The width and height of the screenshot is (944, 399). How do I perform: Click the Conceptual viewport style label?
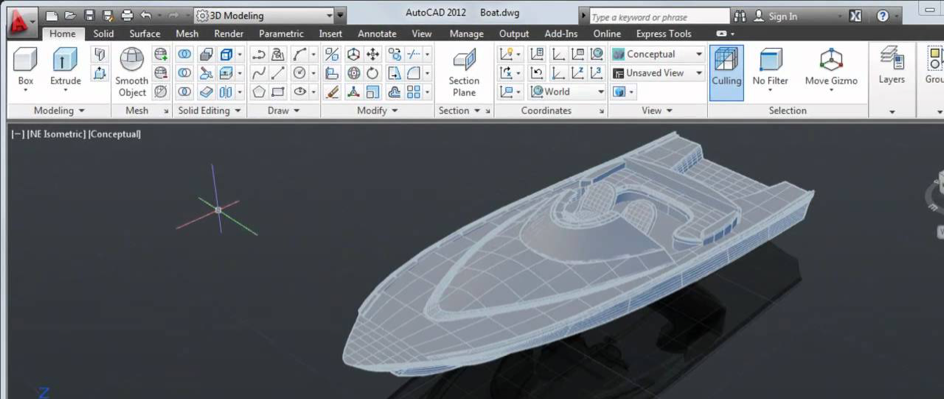[114, 134]
